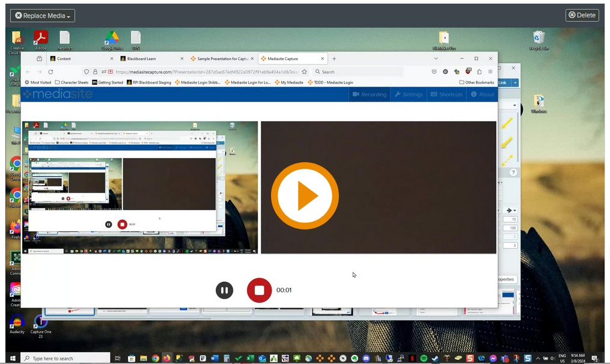Open Netflix from the taskbar
This screenshot has height=364, width=610.
412,359
